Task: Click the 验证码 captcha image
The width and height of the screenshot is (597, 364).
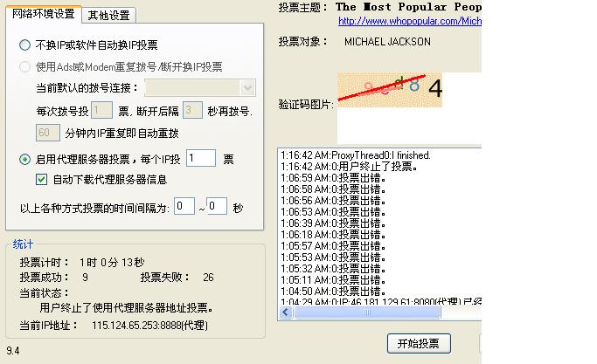Action: [x=389, y=90]
